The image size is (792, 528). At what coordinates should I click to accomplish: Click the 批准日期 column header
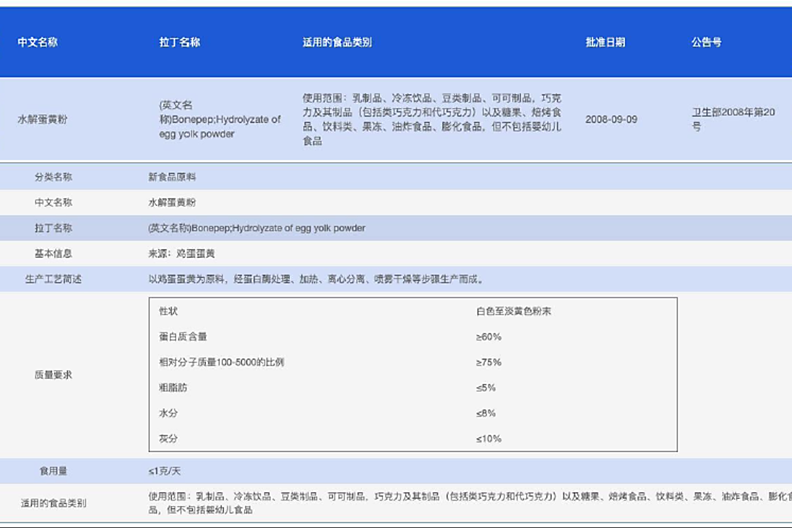coord(605,43)
